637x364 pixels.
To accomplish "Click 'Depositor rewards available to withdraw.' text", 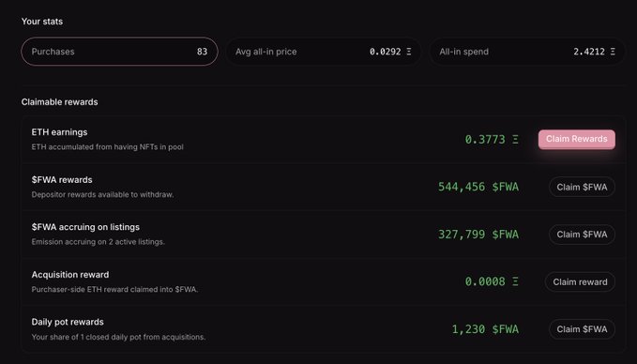I will pos(102,194).
